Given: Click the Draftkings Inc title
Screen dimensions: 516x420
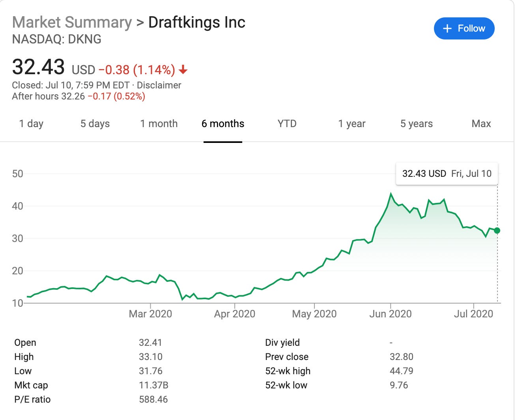Looking at the screenshot, I should [197, 22].
